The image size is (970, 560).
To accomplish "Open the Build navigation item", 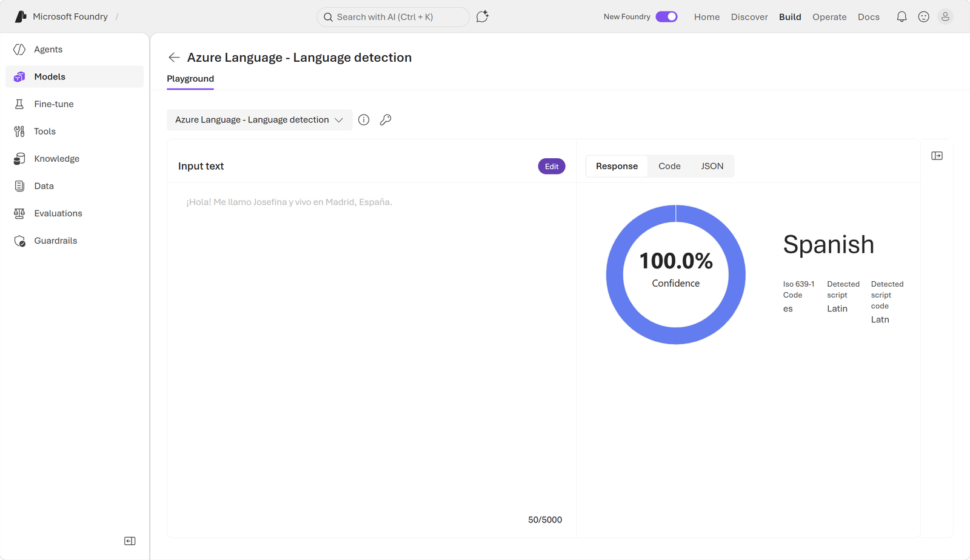I will [x=790, y=17].
